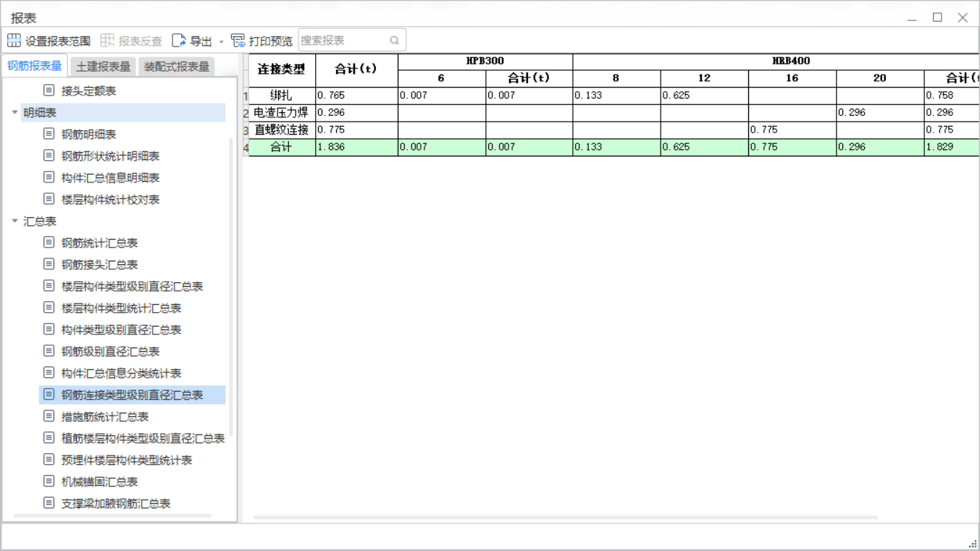The image size is (980, 551).
Task: Click the document icon beside 楼层构件类型级别直径汇总表
Action: pos(49,286)
